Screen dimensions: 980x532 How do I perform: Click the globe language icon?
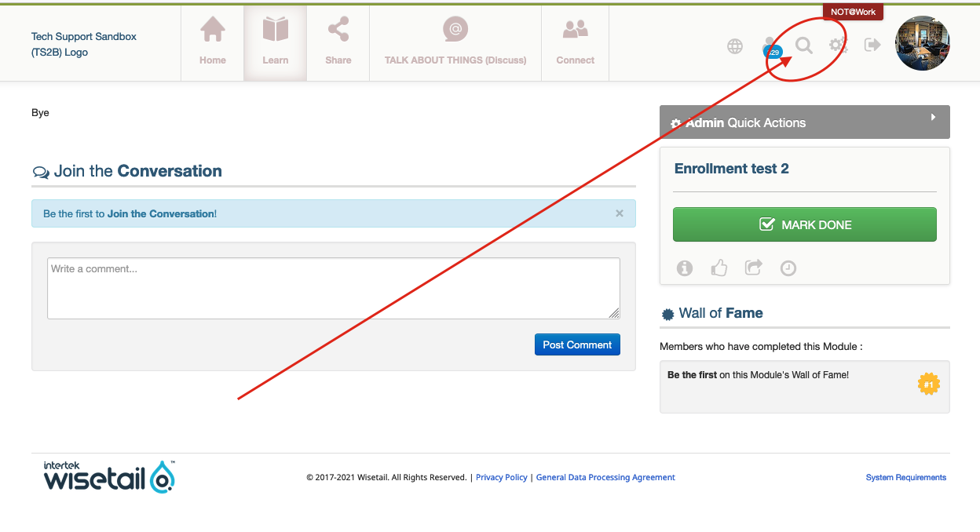click(734, 46)
